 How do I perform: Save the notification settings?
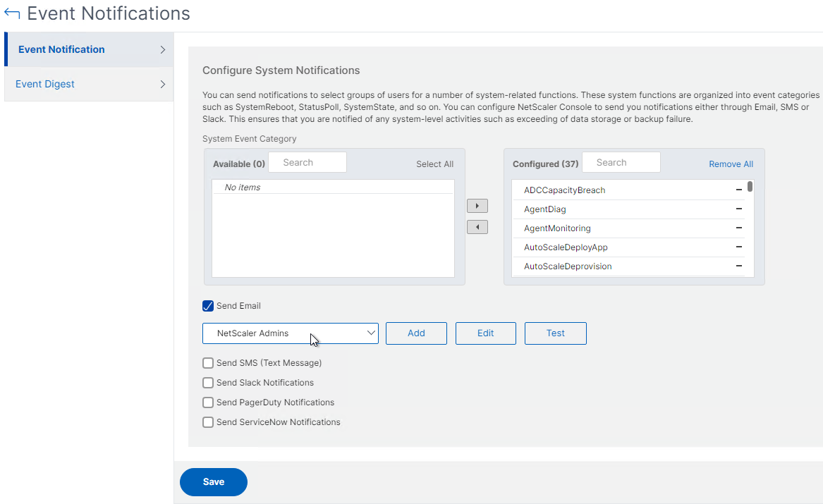(214, 482)
